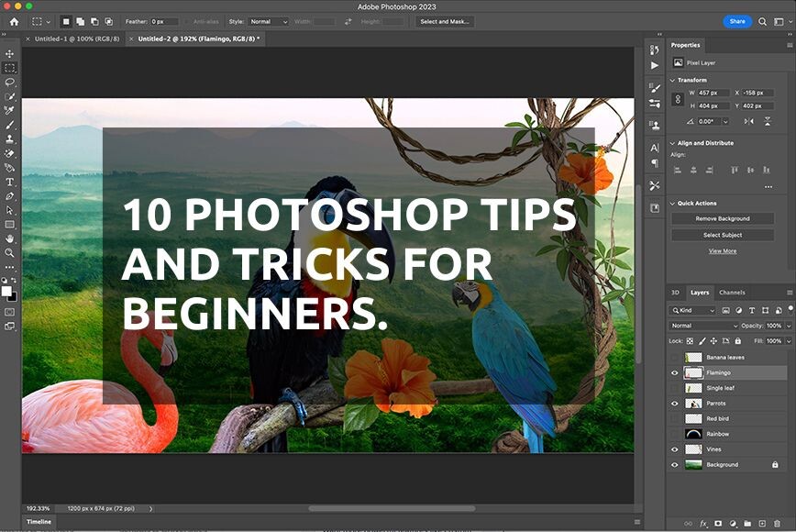Click the Remove Background button
The height and width of the screenshot is (532, 796).
point(723,218)
